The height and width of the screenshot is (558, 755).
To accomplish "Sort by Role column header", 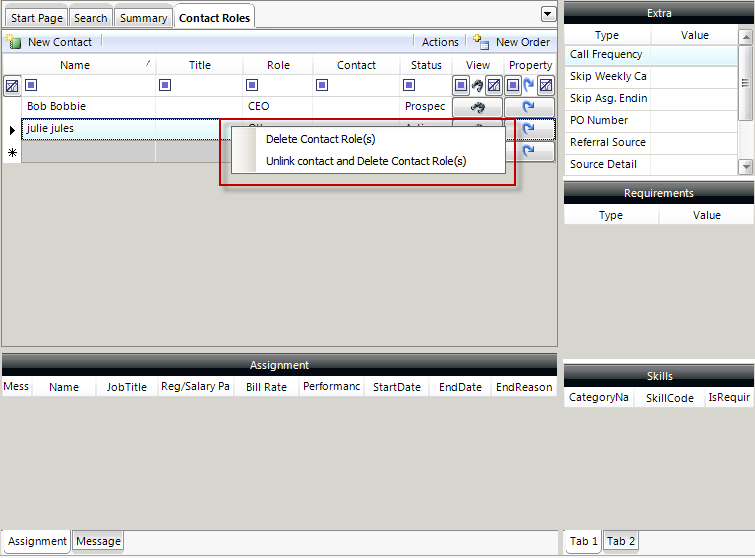I will 278,65.
